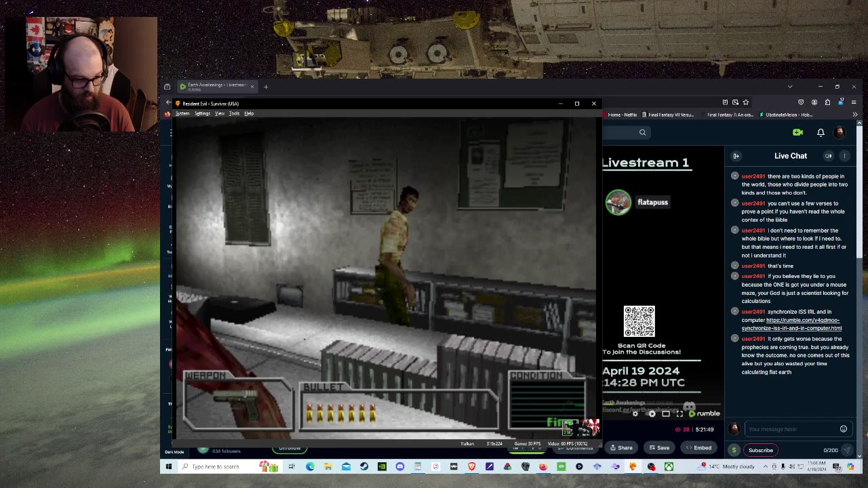Open the Rumble profile avatar menu
868x488 pixels.
coord(840,132)
